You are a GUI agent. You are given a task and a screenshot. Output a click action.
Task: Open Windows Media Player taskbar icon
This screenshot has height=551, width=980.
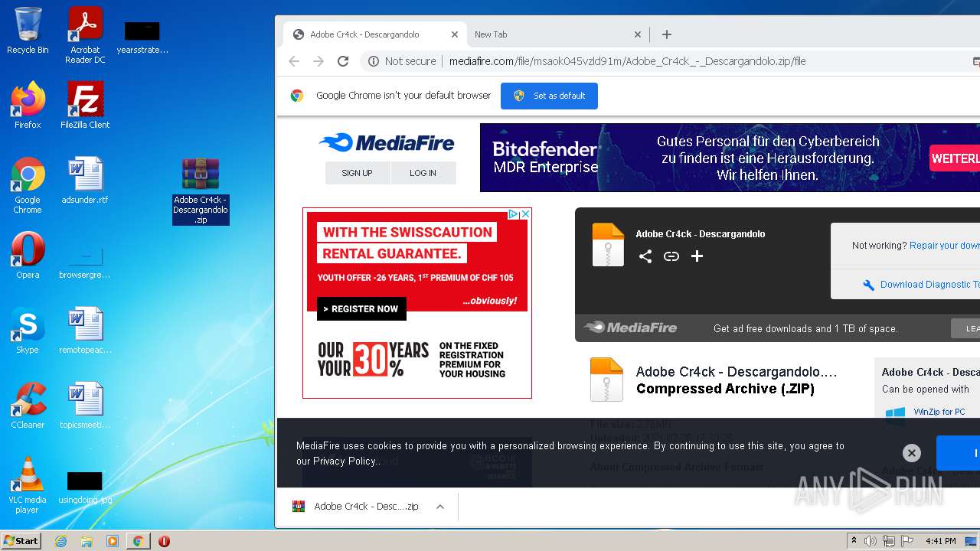pyautogui.click(x=113, y=541)
